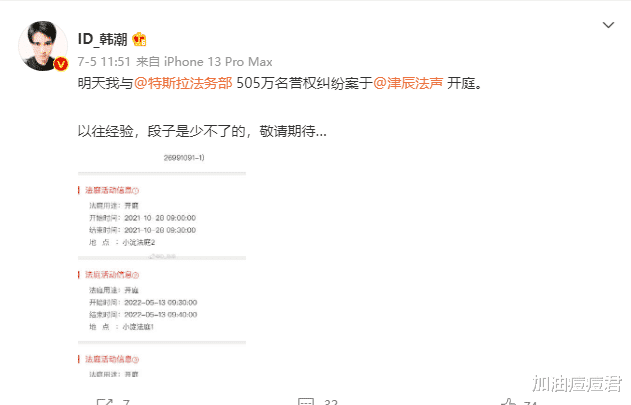Screen dimensions: 631x405
Task: Open the @津辰法声 mention
Action: 408,83
